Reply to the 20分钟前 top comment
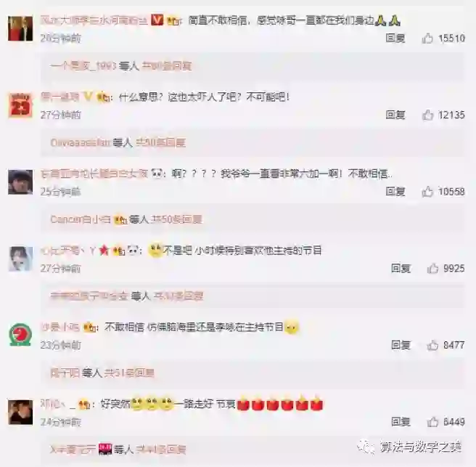Screen dimensions: 476x467 (x=395, y=38)
